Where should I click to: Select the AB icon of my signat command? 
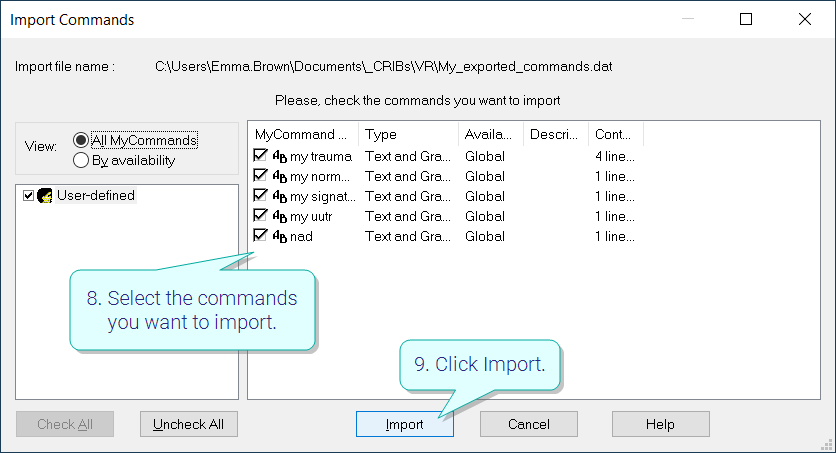[x=280, y=196]
